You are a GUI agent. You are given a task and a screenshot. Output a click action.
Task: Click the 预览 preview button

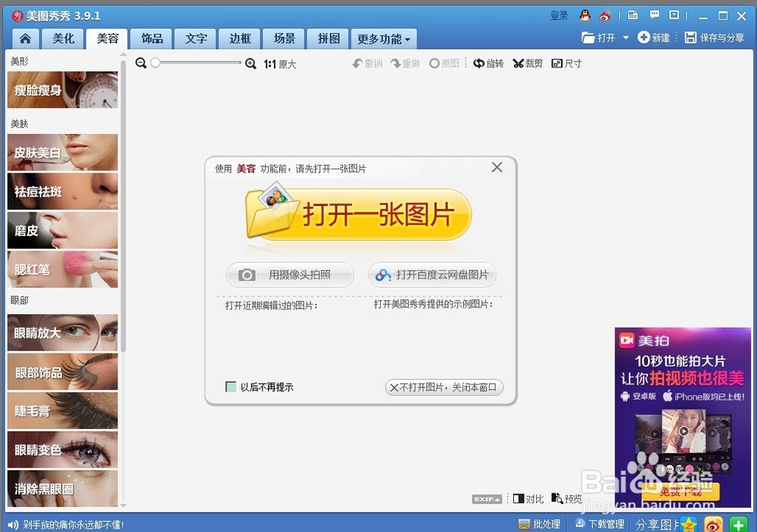pos(567,499)
